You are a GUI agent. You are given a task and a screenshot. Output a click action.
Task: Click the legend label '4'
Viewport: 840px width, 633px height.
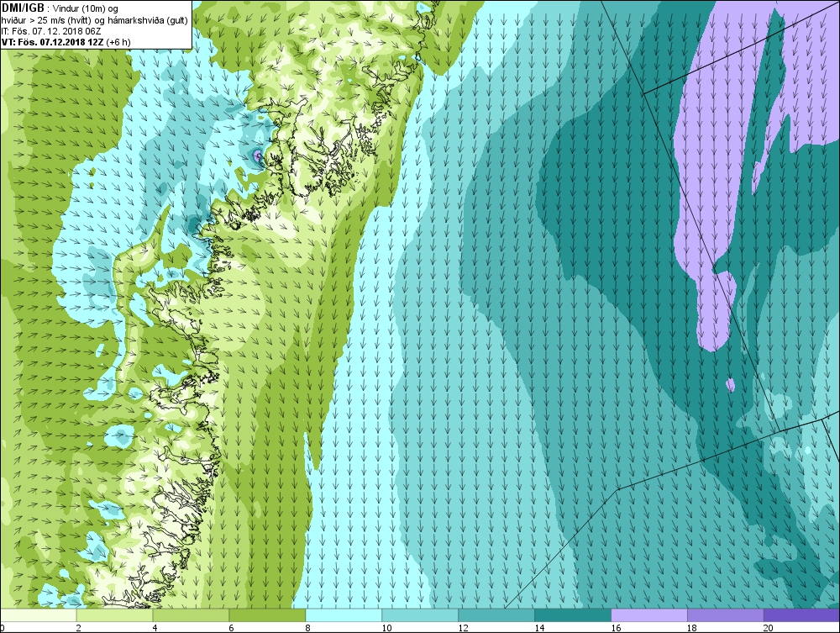point(155,628)
